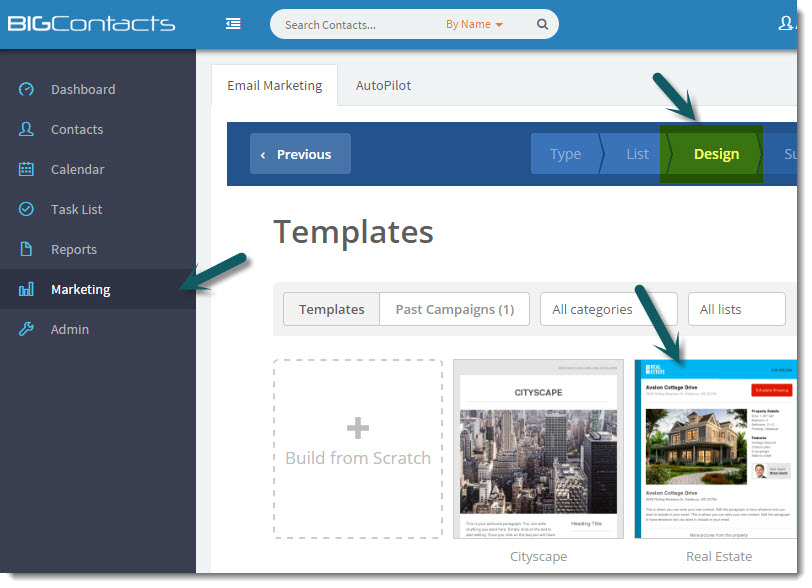Click the Previous button
This screenshot has width=812, height=588.
pyautogui.click(x=300, y=154)
